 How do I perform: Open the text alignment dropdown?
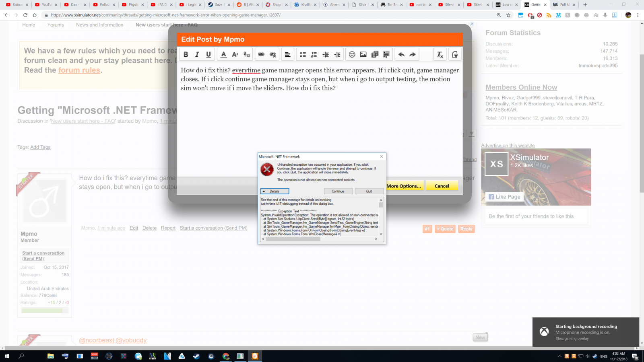tap(287, 55)
